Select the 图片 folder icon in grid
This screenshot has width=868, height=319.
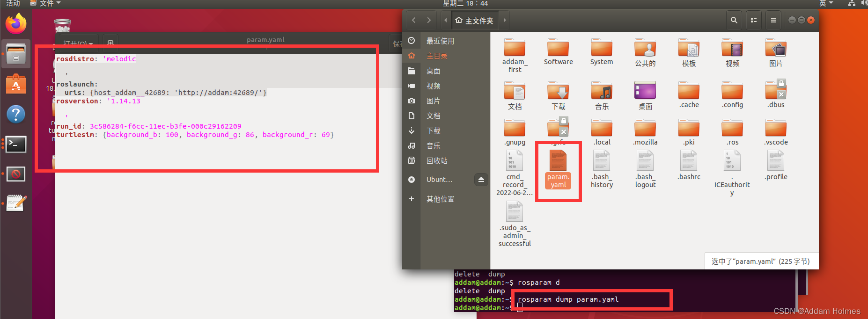pyautogui.click(x=776, y=52)
